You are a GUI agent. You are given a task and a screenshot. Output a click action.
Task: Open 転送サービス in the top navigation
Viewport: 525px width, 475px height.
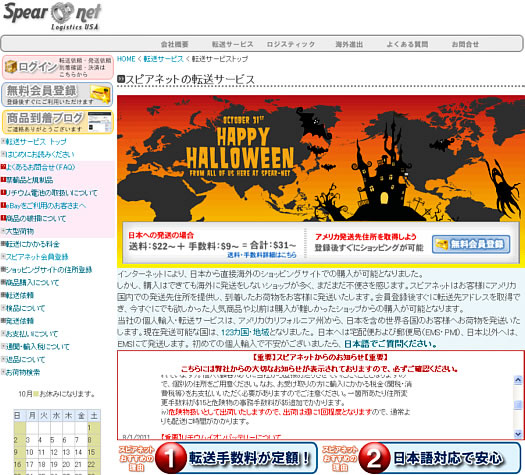[232, 44]
